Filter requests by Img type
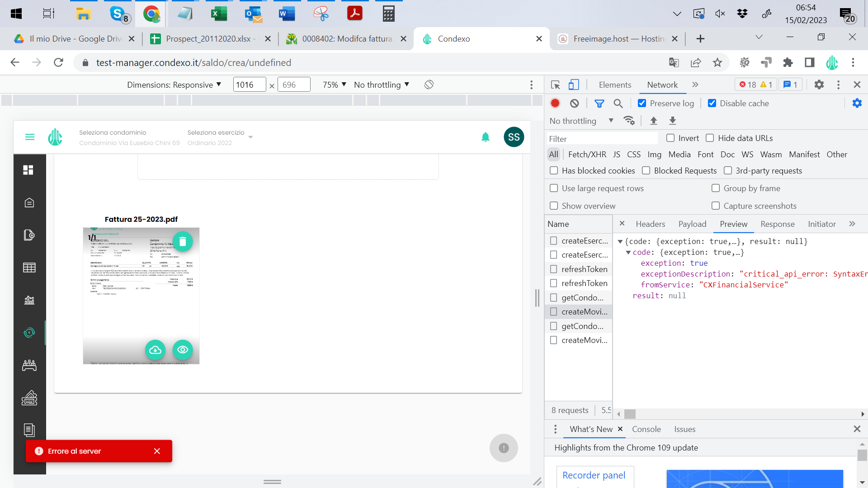Screen dimensions: 868x488 [654, 155]
